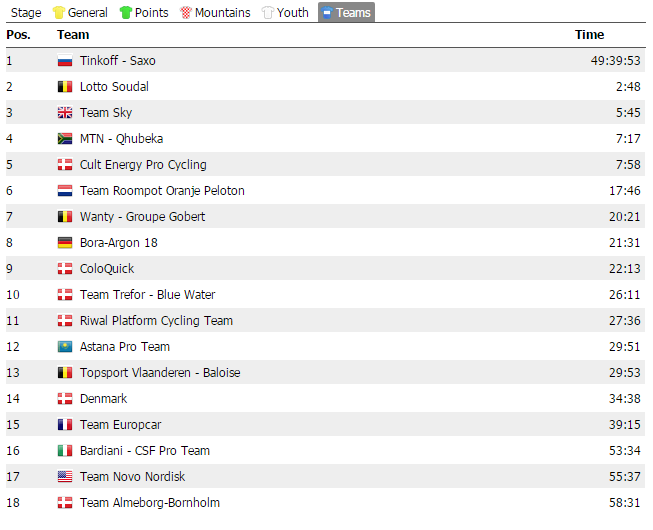Click the Belgian flag next to Lotto Soudal

click(65, 87)
